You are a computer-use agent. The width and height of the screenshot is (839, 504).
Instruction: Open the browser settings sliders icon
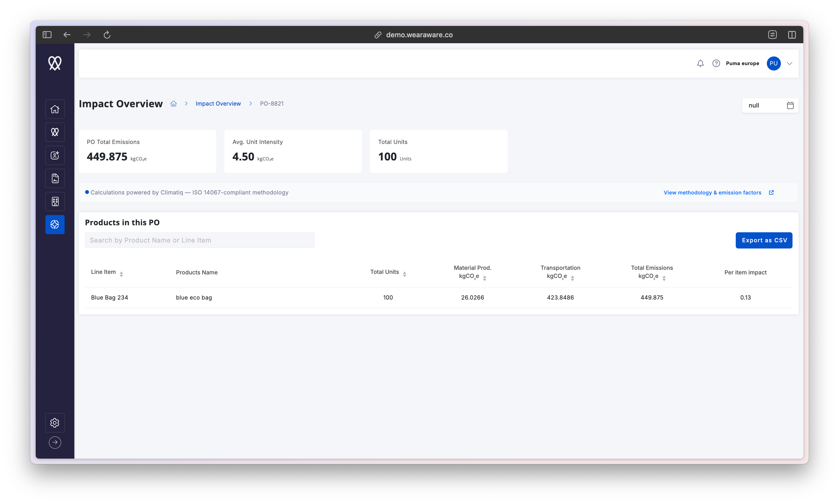(772, 35)
